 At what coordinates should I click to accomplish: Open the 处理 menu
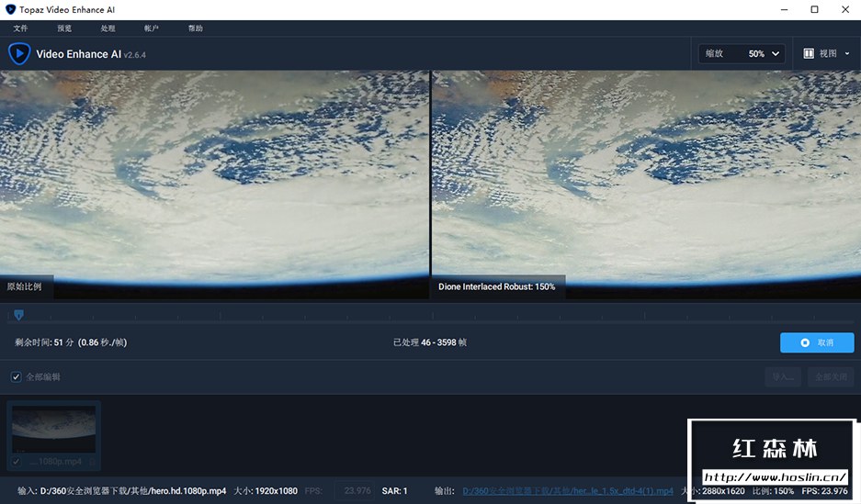coord(108,28)
